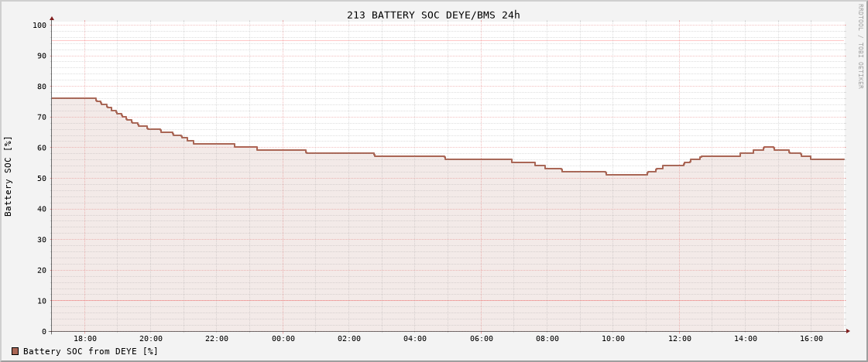
Task: Select the 06:00 time label on X axis
Action: point(482,339)
